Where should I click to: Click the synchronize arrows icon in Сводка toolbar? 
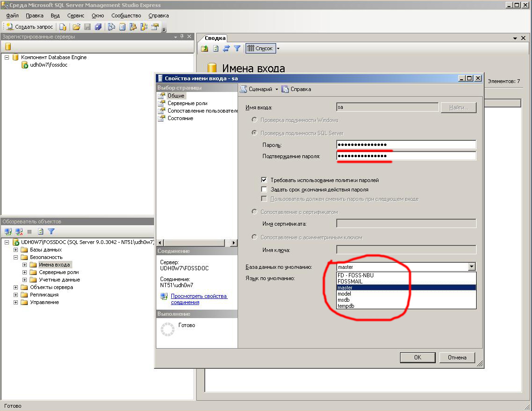coord(226,48)
